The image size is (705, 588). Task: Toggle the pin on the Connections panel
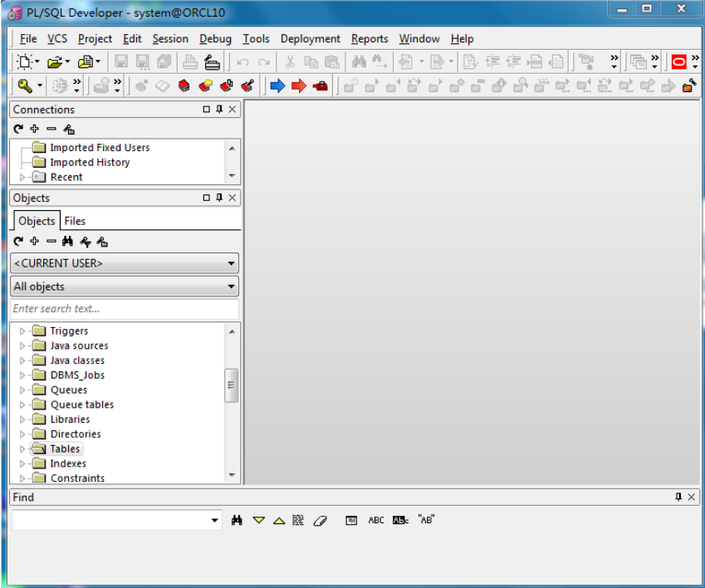(219, 110)
